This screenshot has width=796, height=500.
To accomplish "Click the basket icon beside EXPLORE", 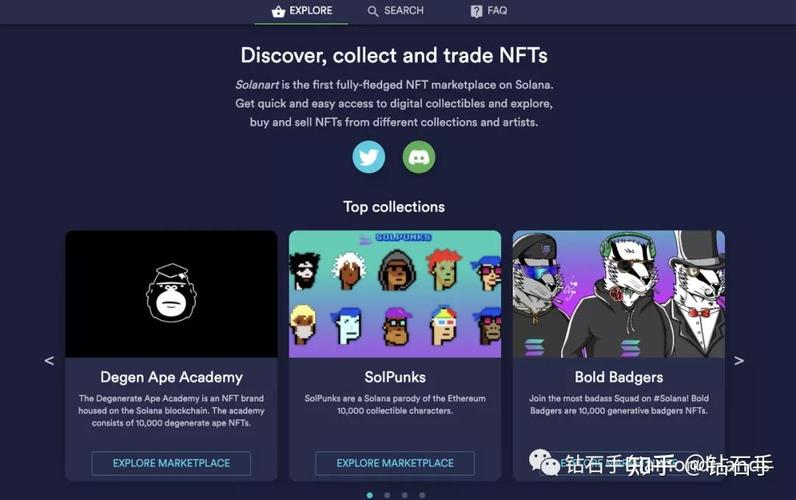I will [278, 11].
